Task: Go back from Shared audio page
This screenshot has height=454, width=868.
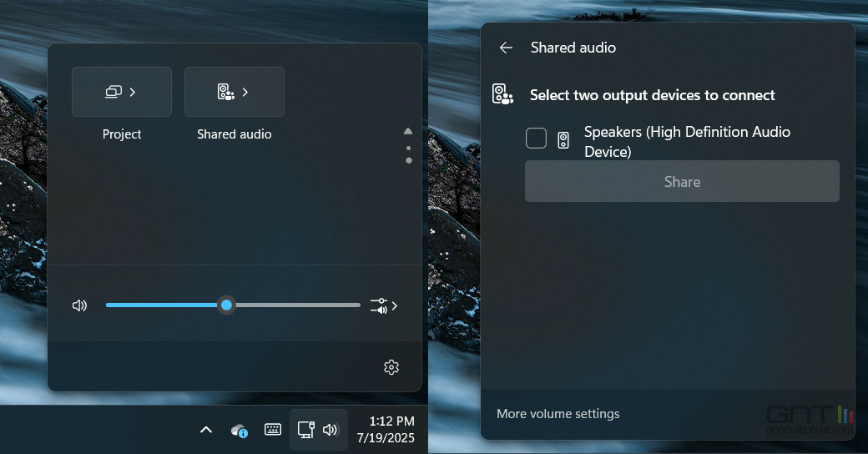Action: click(506, 48)
